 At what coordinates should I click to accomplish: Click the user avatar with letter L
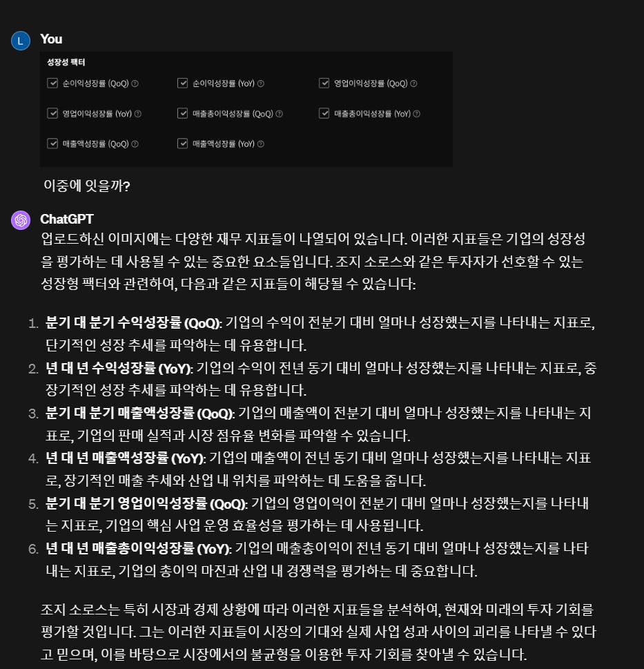[x=21, y=41]
